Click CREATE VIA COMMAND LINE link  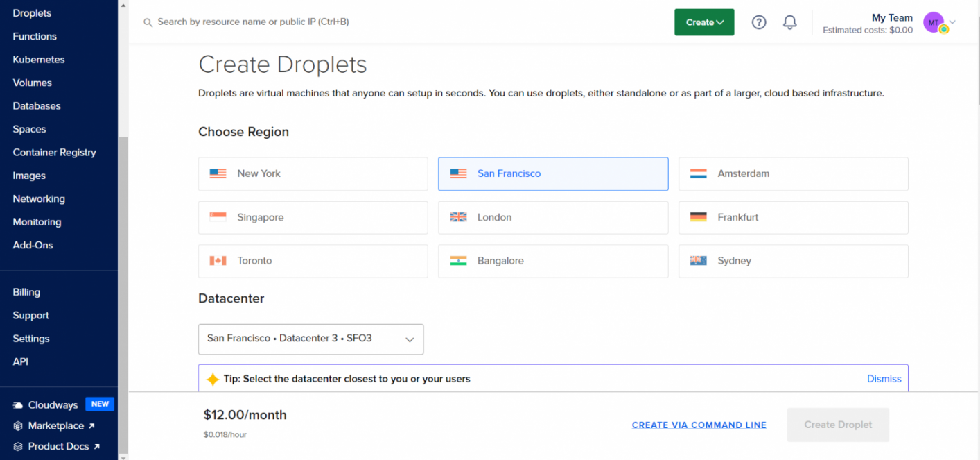(x=699, y=425)
